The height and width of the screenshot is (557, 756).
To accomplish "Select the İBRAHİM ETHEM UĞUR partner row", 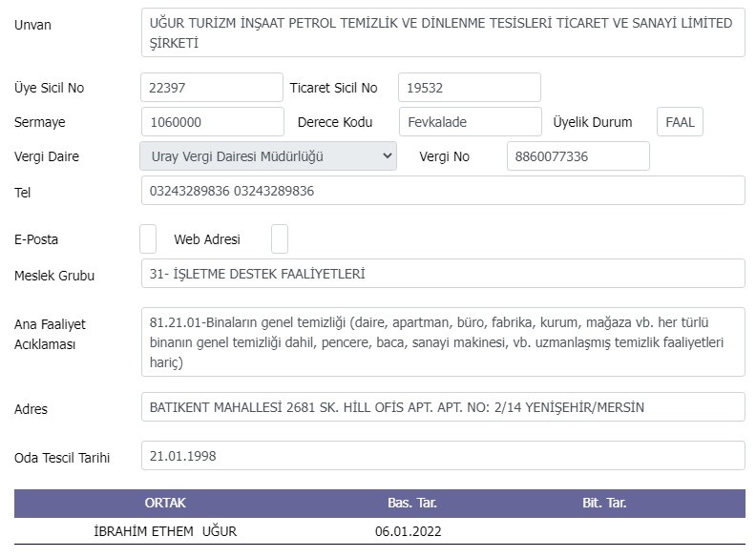I will coord(380,531).
